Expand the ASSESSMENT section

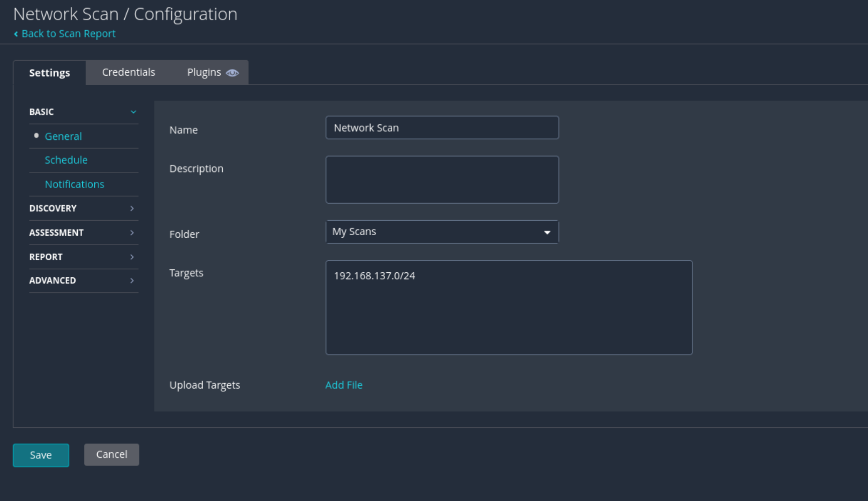tap(84, 233)
